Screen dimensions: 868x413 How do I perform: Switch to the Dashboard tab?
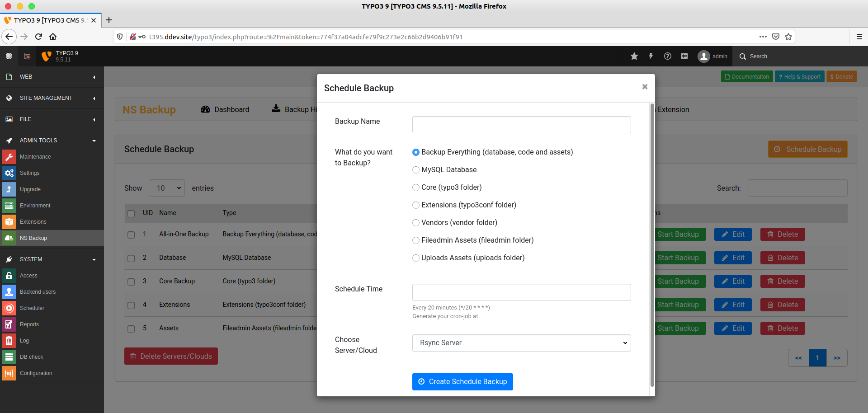[x=225, y=109]
